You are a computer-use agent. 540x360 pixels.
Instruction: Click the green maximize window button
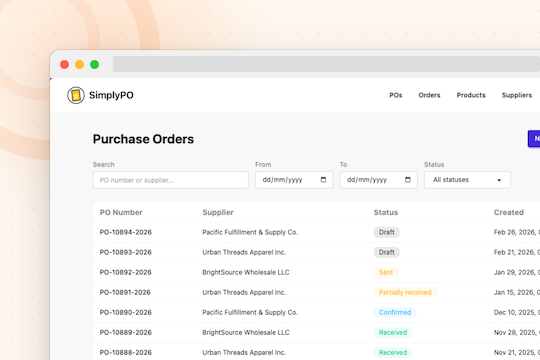pyautogui.click(x=94, y=64)
